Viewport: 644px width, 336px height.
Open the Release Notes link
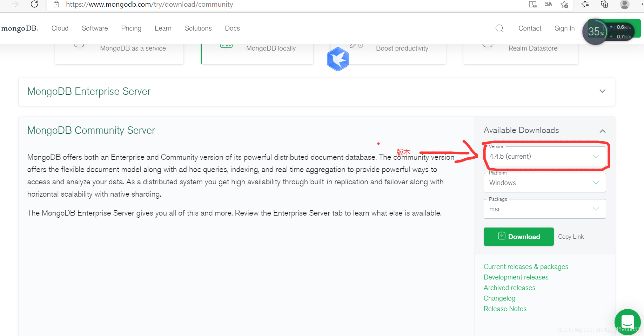pyautogui.click(x=505, y=309)
